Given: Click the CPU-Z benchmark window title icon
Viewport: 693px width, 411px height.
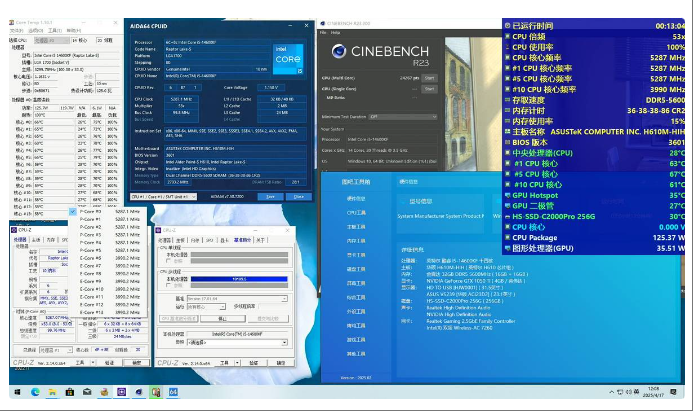Looking at the screenshot, I should coord(158,230).
